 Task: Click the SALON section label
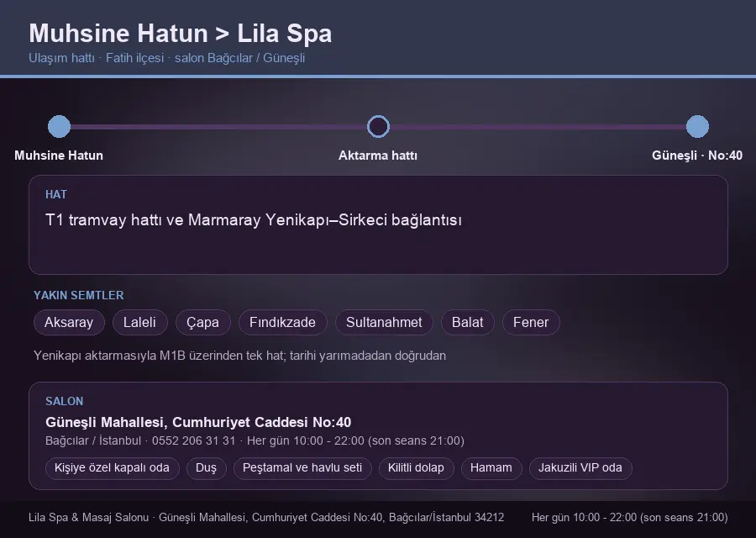click(x=64, y=402)
